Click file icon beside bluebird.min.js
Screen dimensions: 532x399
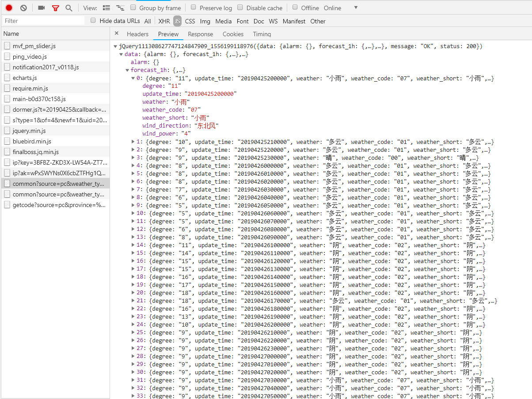click(7, 141)
